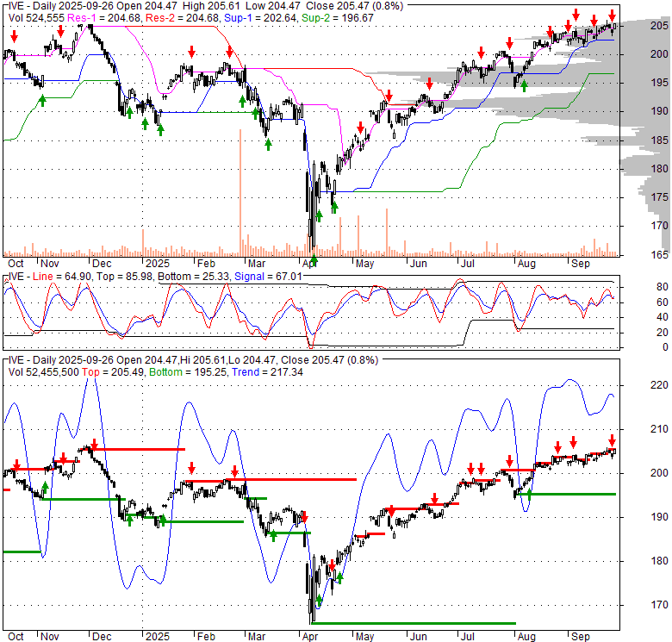
Task: Click 'Top = 205.49' in bottom chart legend
Action: click(113, 372)
